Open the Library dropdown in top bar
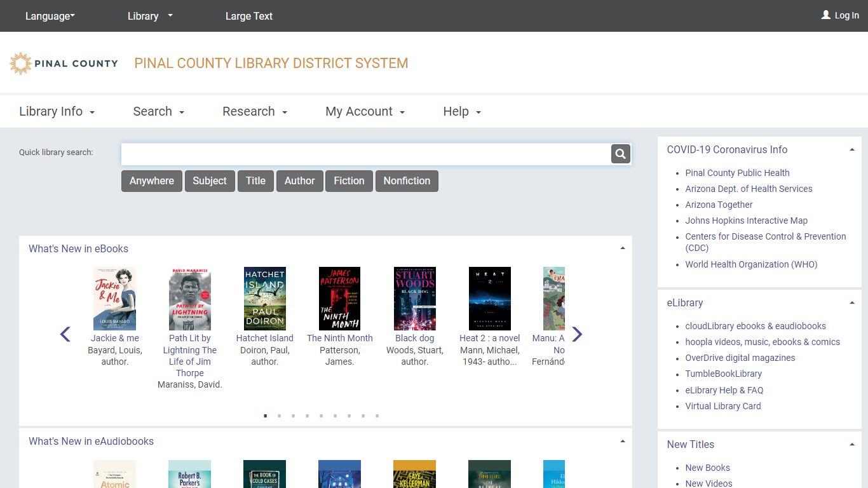 (150, 16)
